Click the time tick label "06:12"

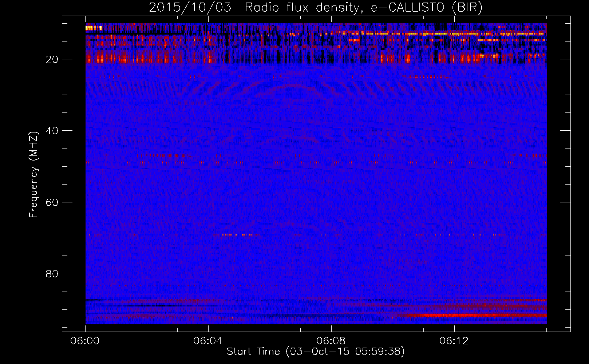pyautogui.click(x=454, y=341)
